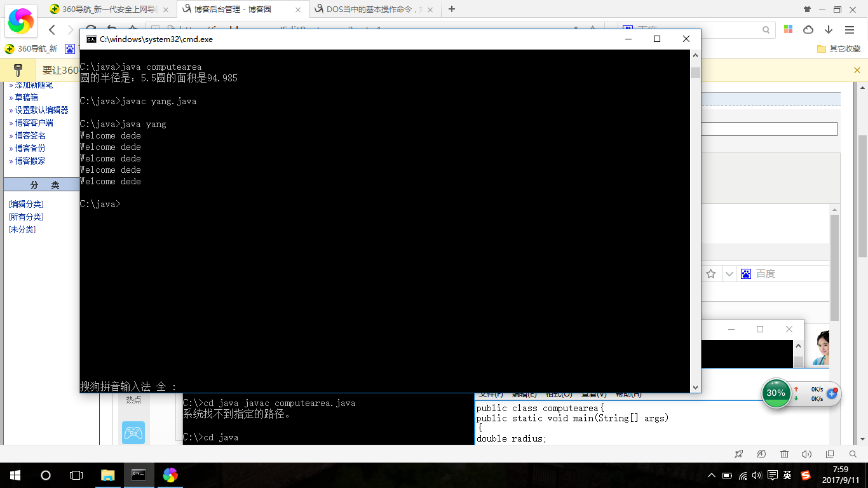This screenshot has height=488, width=868.
Task: Click the key icon in notification bar
Action: pos(18,71)
